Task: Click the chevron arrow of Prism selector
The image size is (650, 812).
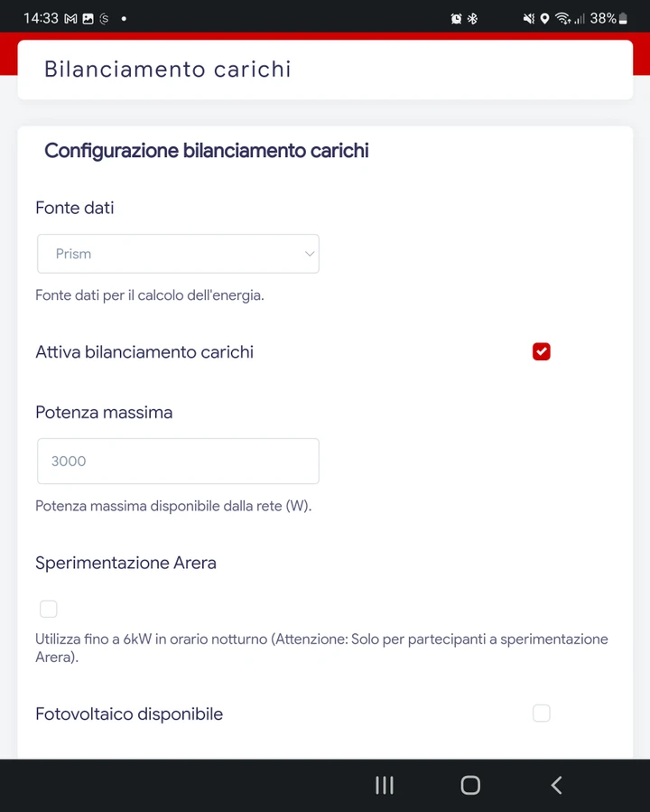Action: tap(310, 254)
